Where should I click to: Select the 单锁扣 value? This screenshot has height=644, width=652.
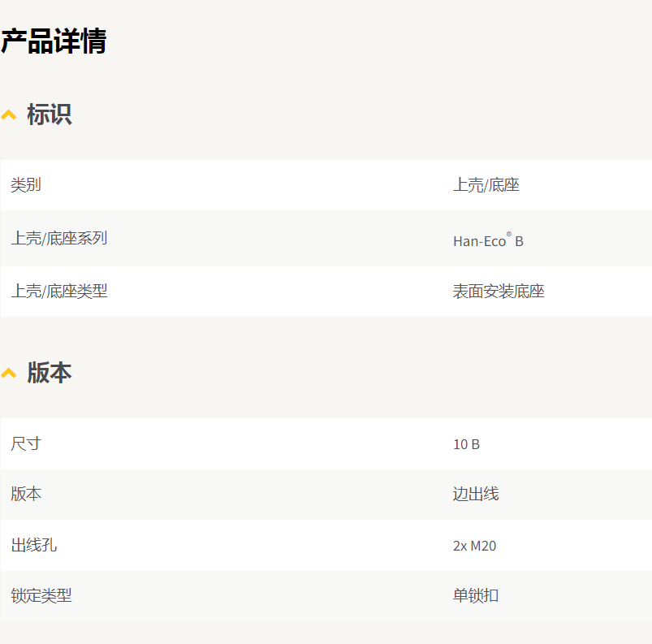(476, 596)
